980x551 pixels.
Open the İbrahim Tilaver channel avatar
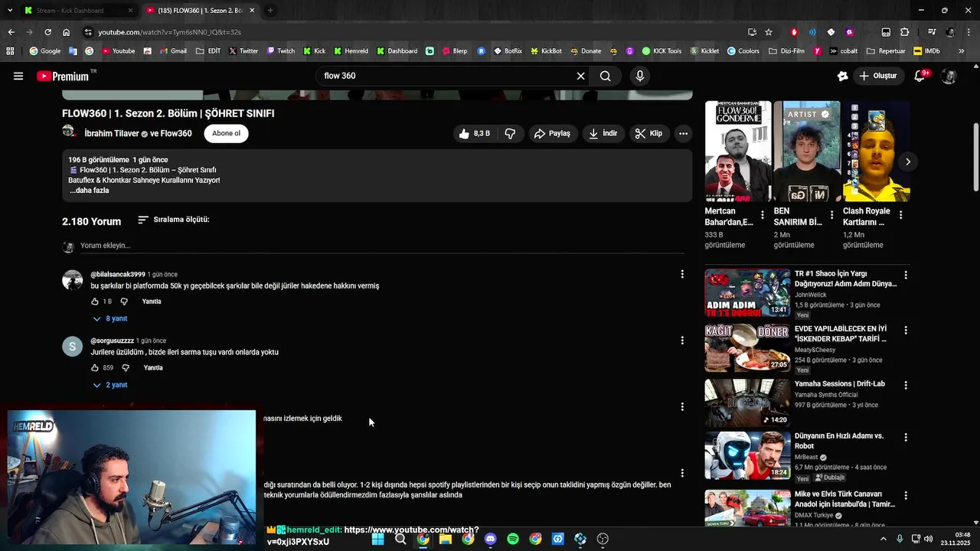coord(69,132)
